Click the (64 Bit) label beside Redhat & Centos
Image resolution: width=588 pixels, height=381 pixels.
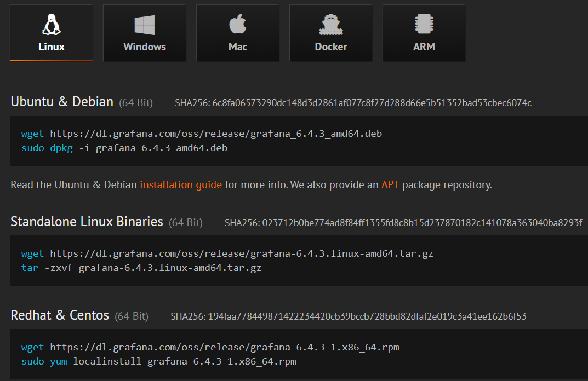132,316
